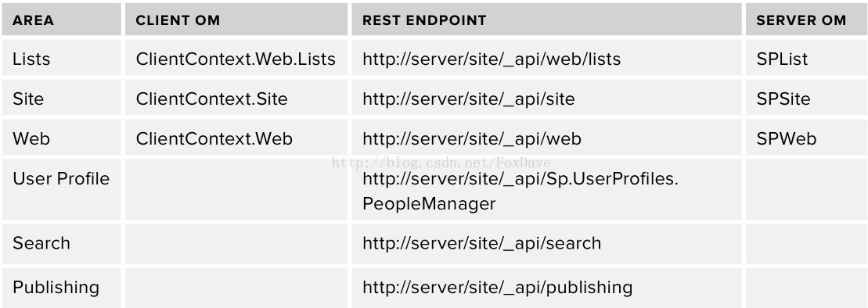The height and width of the screenshot is (308, 868).
Task: Open the _api/web endpoint URL
Action: 472,139
